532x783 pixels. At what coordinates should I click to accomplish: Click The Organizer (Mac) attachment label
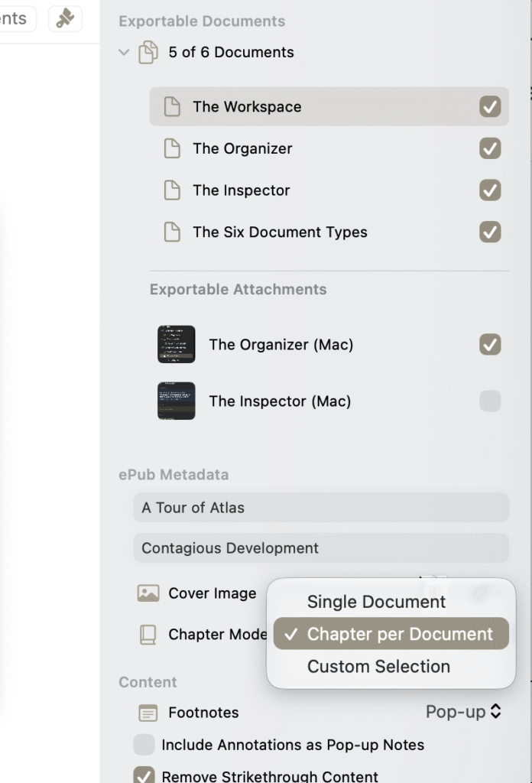(x=281, y=345)
